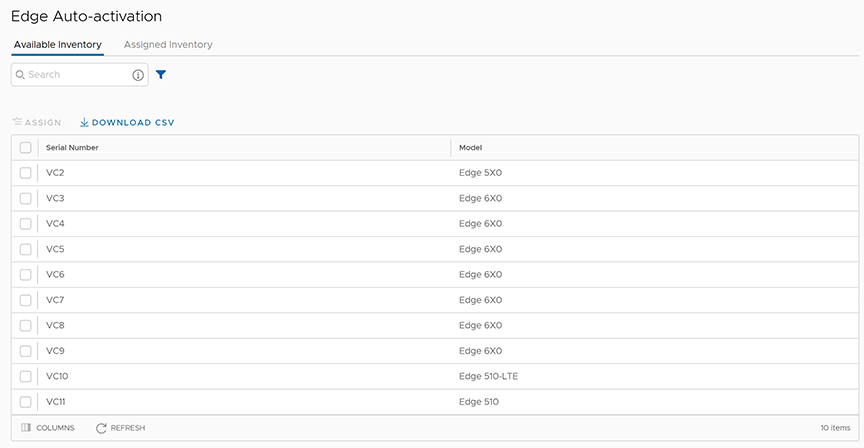Screen dimensions: 864x448
Task: Click the search magnifier icon
Action: (20, 75)
